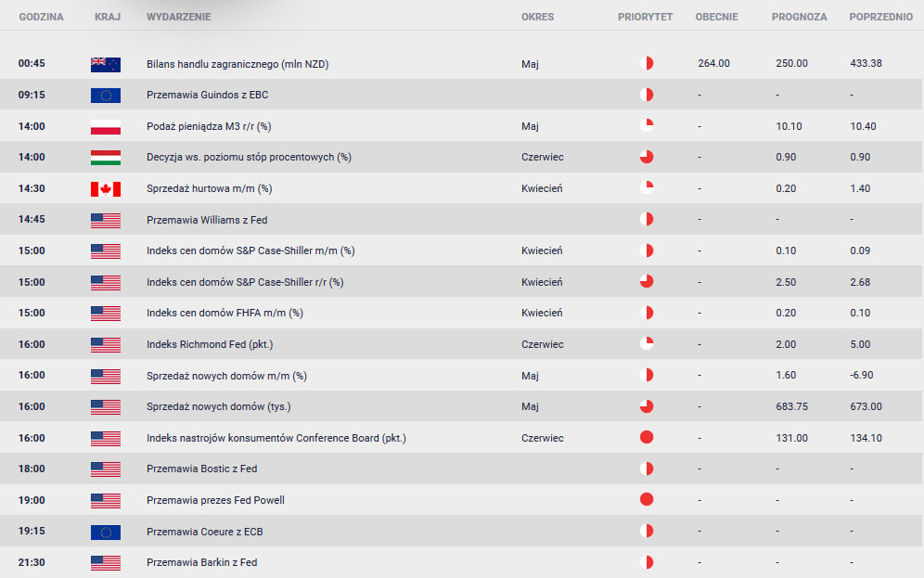Click the Poland flag icon
Image resolution: width=924 pixels, height=578 pixels.
pyautogui.click(x=106, y=127)
